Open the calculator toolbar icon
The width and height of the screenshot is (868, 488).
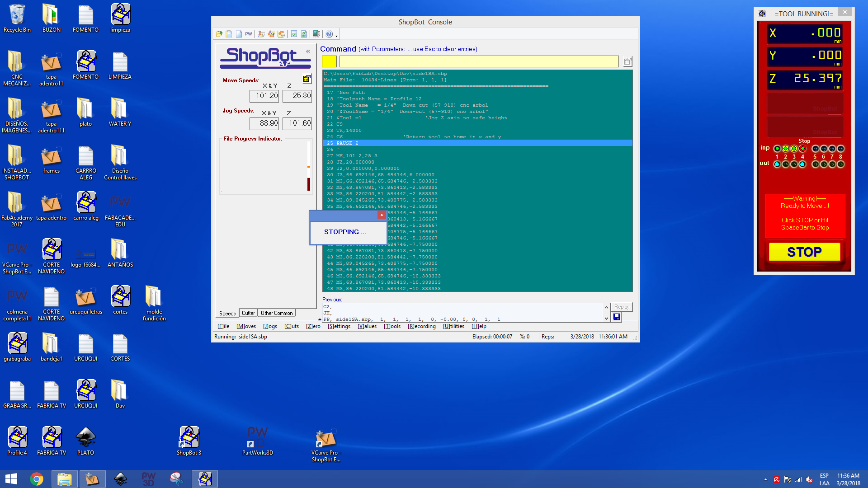pos(316,34)
